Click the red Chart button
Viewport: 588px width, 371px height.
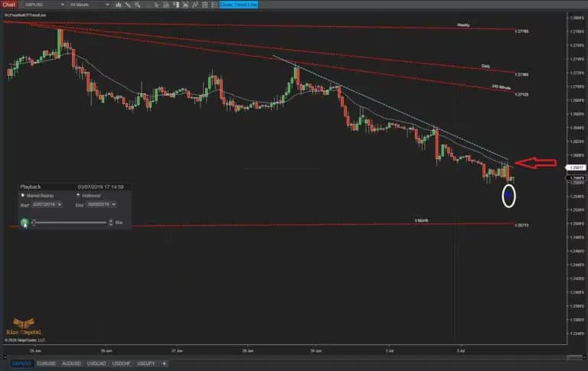pyautogui.click(x=8, y=5)
